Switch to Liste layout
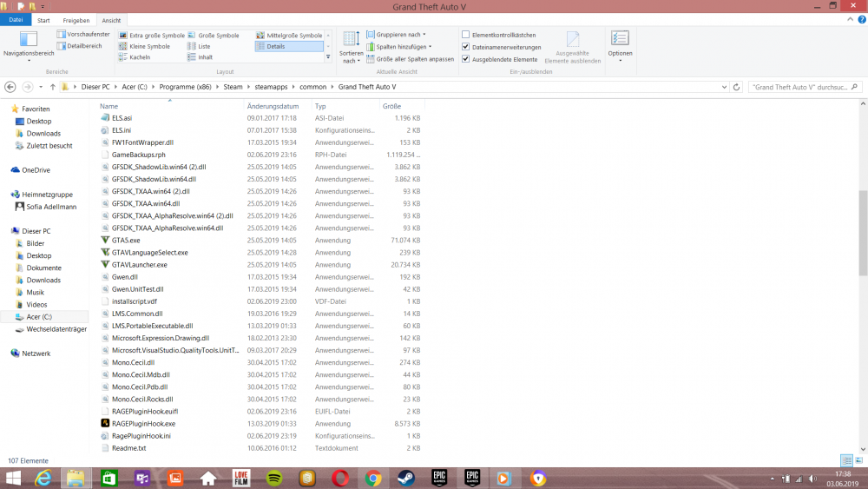The width and height of the screenshot is (868, 489). 200,47
